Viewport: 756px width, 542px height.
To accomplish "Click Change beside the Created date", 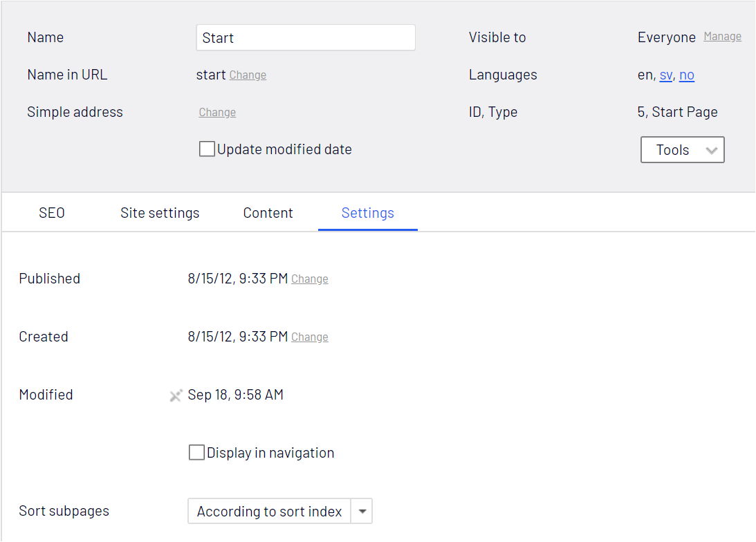I will tap(309, 337).
